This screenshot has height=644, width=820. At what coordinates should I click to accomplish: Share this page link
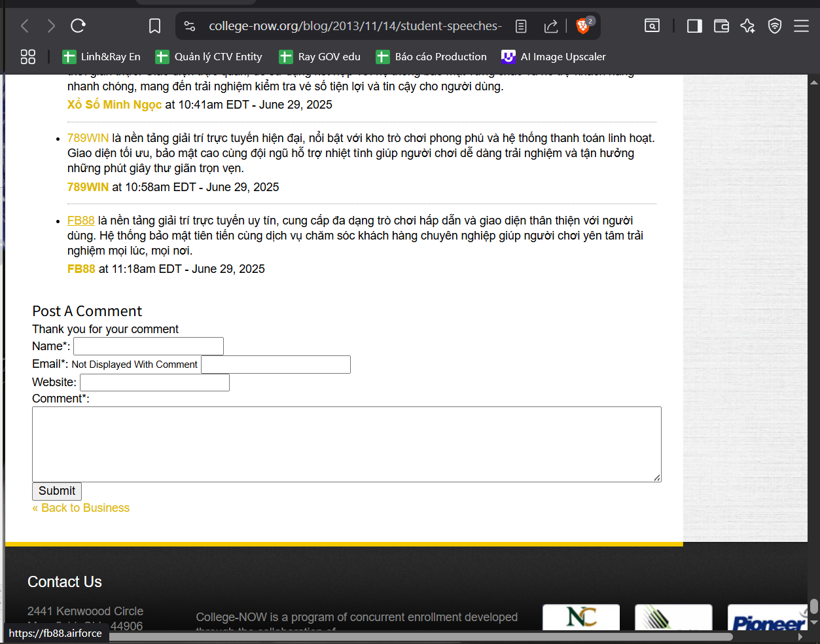click(x=551, y=26)
